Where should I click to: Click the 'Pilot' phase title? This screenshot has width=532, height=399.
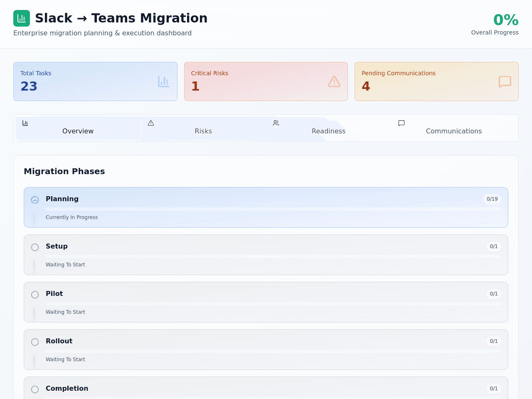(54, 293)
